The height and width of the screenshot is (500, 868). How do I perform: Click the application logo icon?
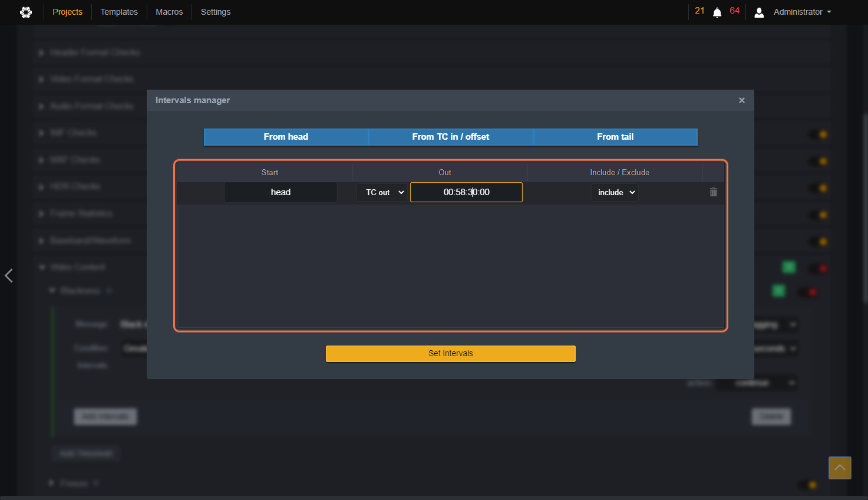pyautogui.click(x=26, y=12)
